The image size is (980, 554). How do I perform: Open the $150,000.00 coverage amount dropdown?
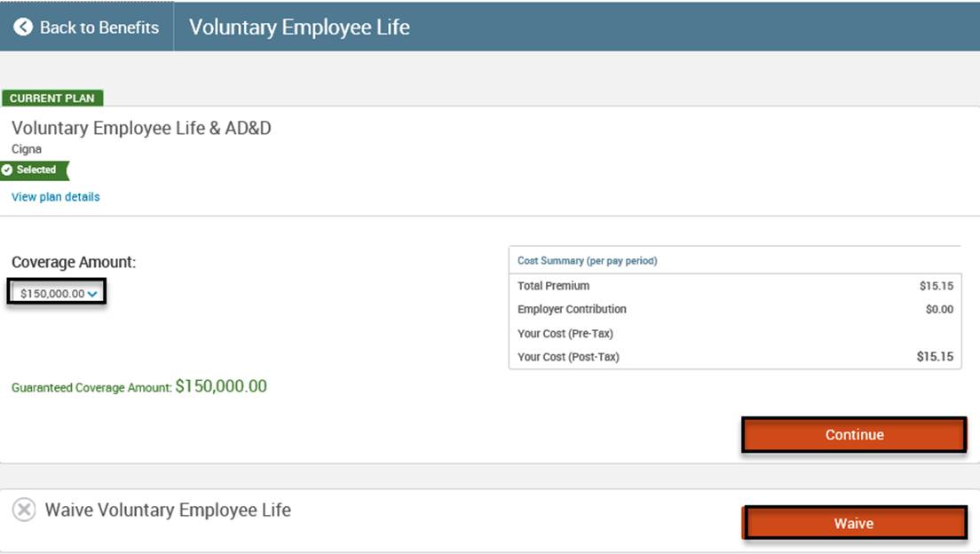[53, 293]
